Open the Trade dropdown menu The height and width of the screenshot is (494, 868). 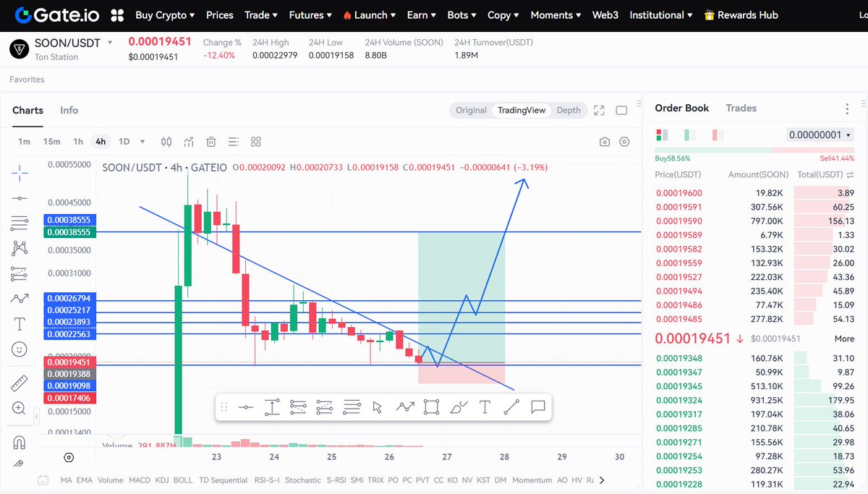(x=261, y=14)
